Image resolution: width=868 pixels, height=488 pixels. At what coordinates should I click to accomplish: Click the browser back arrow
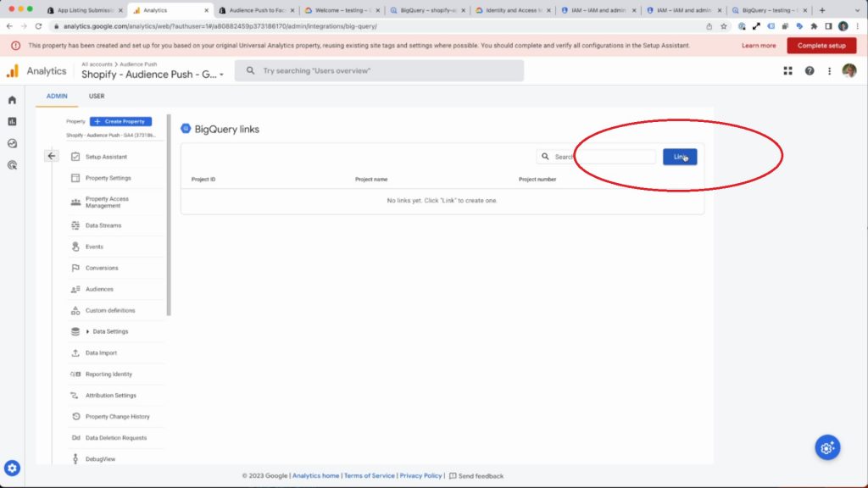9,26
